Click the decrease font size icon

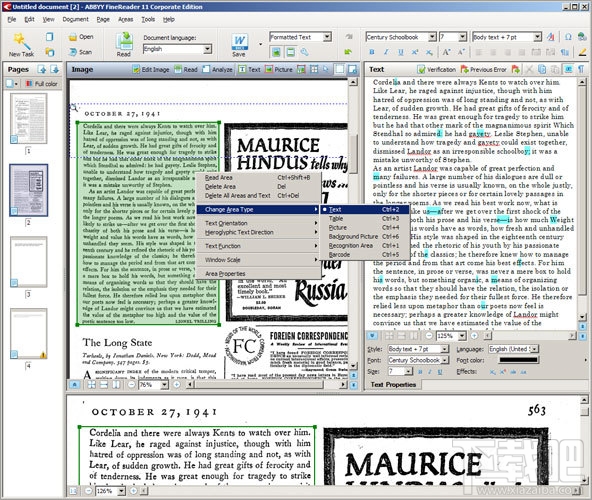click(x=461, y=52)
